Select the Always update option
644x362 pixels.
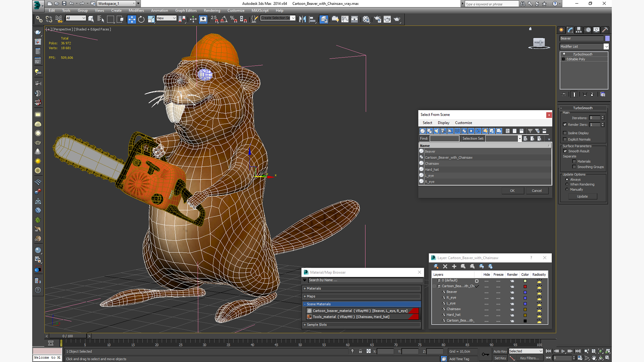pyautogui.click(x=567, y=180)
